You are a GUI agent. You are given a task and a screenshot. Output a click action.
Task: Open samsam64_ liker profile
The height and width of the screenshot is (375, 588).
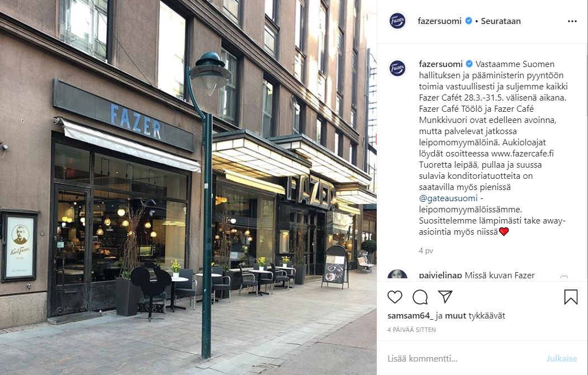(410, 316)
